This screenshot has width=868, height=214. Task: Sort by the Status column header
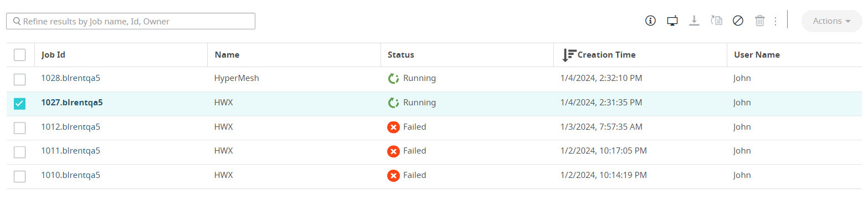(x=401, y=55)
